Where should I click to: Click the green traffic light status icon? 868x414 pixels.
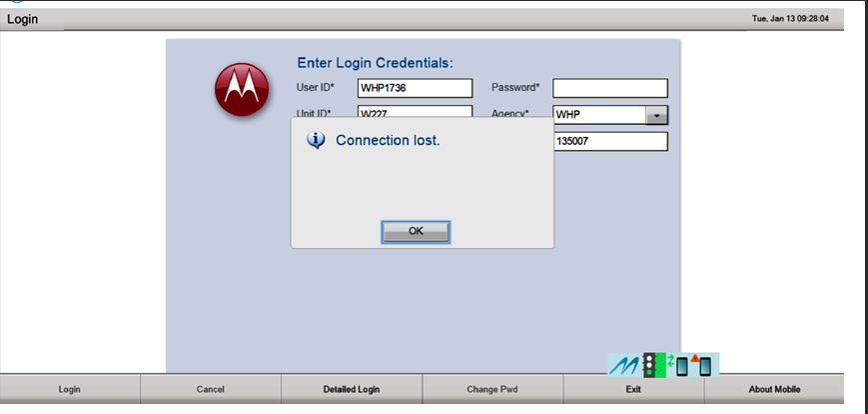click(x=653, y=365)
